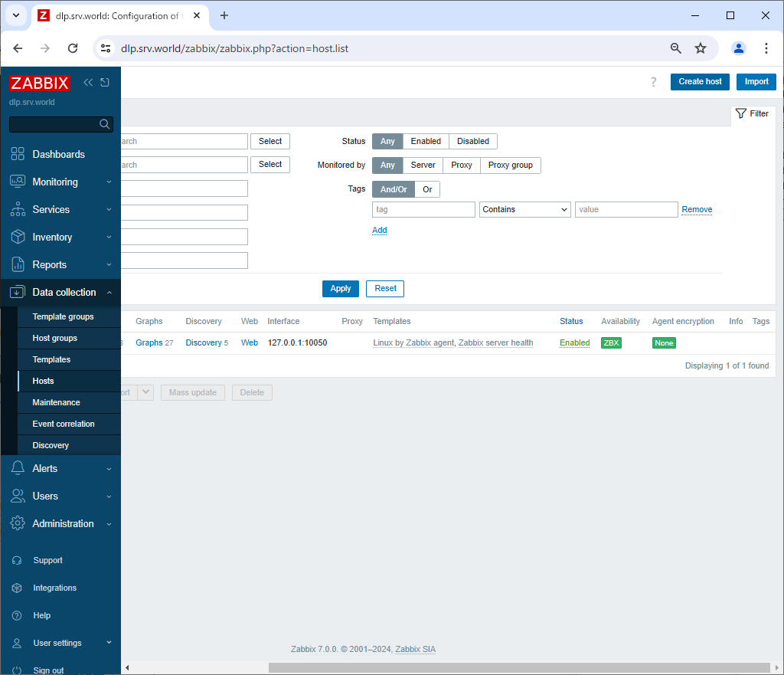Open help via question mark near Create host

(653, 82)
